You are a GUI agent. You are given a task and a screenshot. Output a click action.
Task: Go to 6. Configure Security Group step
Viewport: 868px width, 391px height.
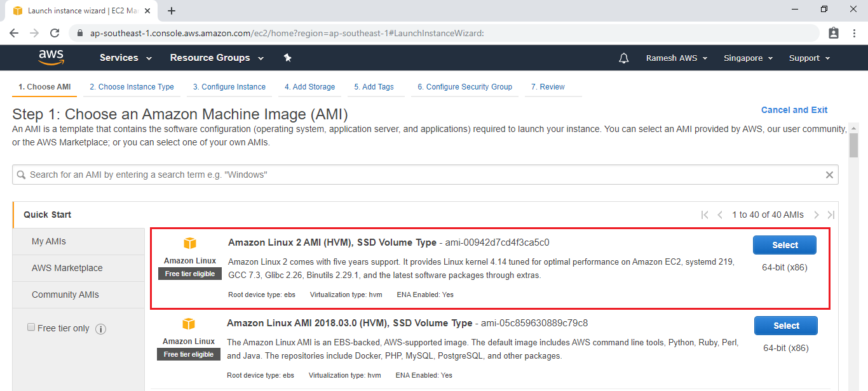click(465, 87)
